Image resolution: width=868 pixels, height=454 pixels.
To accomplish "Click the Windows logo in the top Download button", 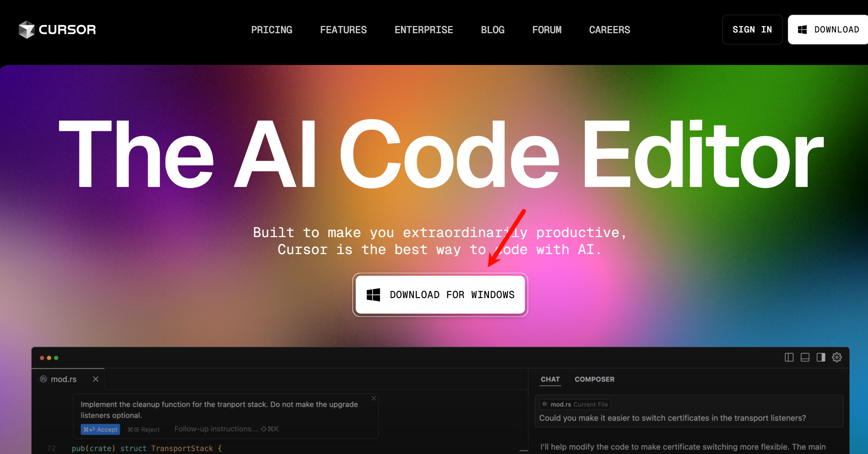I will coord(802,30).
